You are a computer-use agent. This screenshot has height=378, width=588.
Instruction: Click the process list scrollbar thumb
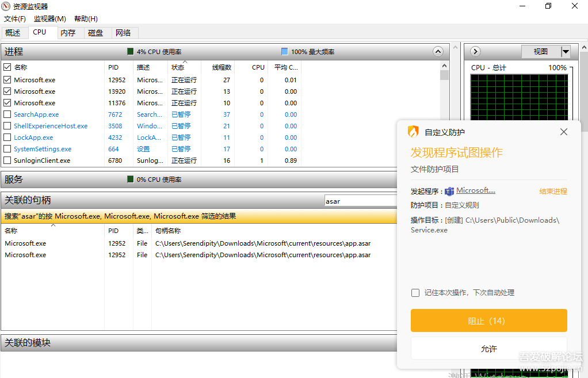444,75
